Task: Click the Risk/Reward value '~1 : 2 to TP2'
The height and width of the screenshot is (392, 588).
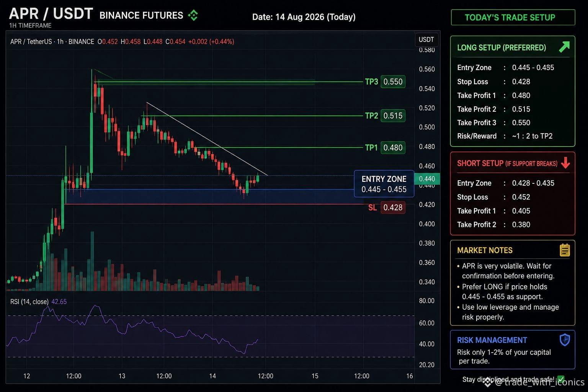Action: click(x=532, y=136)
